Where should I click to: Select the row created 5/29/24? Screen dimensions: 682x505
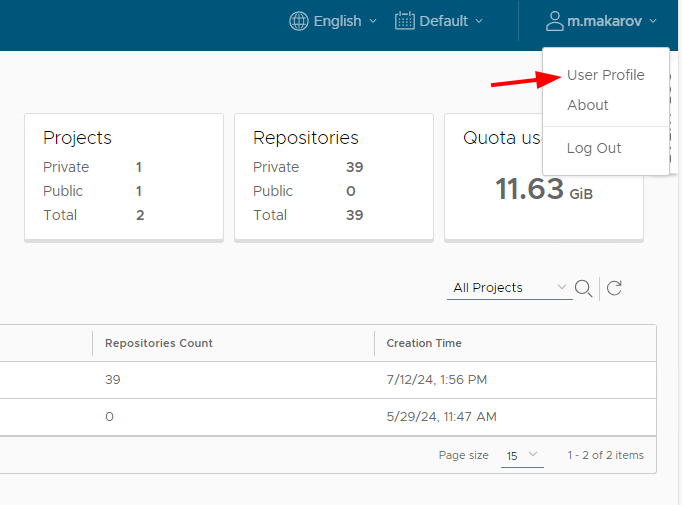pyautogui.click(x=328, y=417)
